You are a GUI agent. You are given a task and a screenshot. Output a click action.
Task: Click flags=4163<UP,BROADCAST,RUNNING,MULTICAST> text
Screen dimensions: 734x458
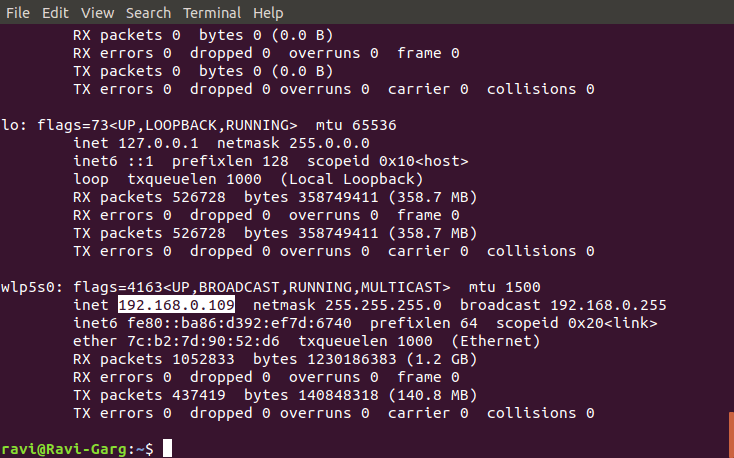pyautogui.click(x=262, y=287)
